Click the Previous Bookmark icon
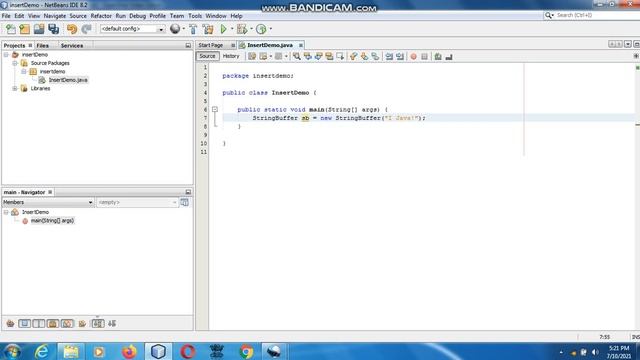The image size is (640, 360). [353, 56]
